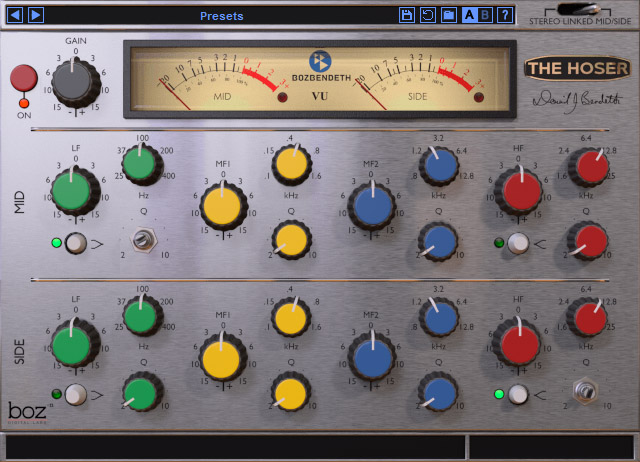Click the save preset floppy disk icon
The image size is (640, 462).
coord(407,15)
